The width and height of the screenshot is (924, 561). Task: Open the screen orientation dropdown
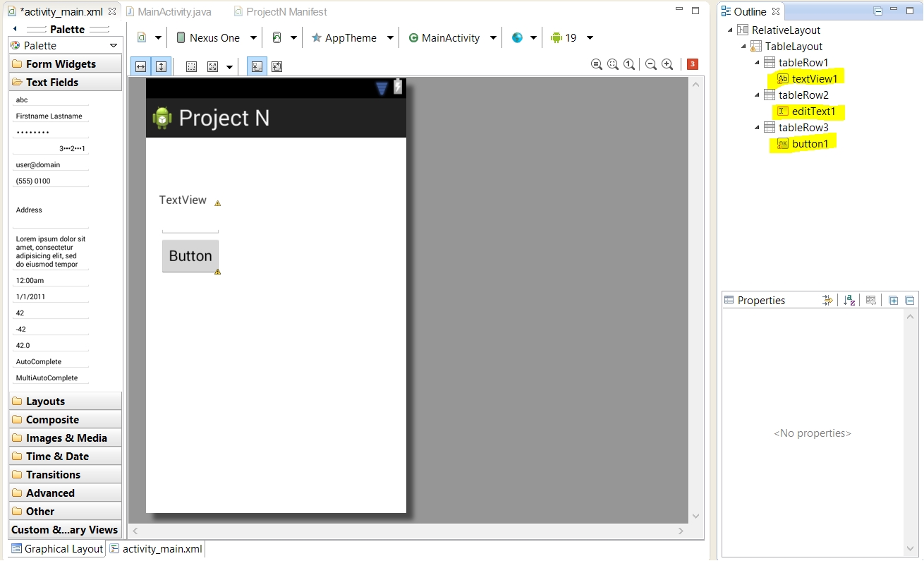(284, 38)
